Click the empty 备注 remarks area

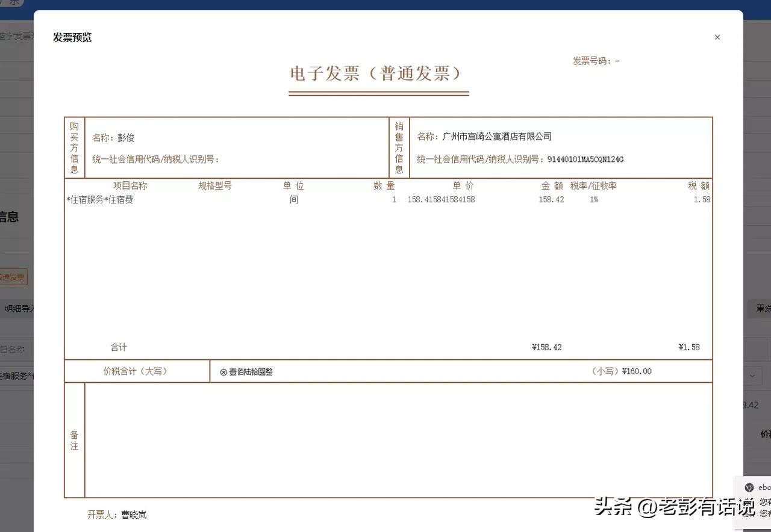click(x=398, y=441)
